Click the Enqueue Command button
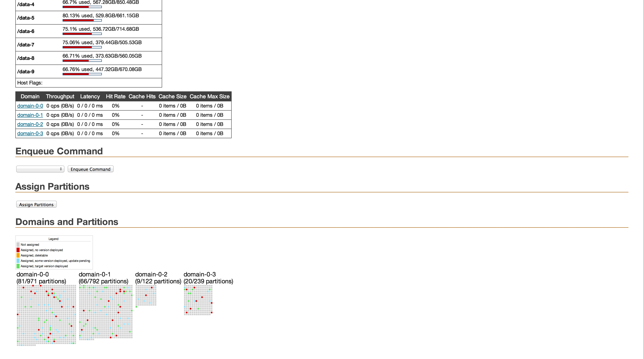Screen dimensions: 644x359 (x=90, y=169)
